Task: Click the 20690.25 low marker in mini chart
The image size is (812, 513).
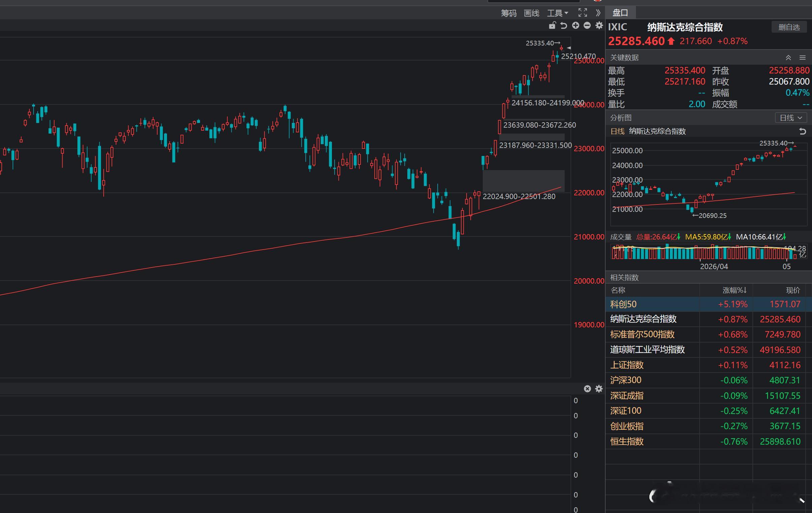Action: click(x=709, y=216)
